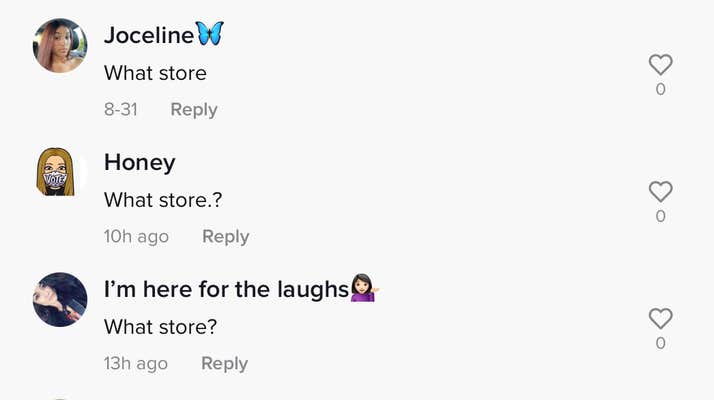714x400 pixels.
Task: Reply to Honey's comment
Action: [225, 237]
